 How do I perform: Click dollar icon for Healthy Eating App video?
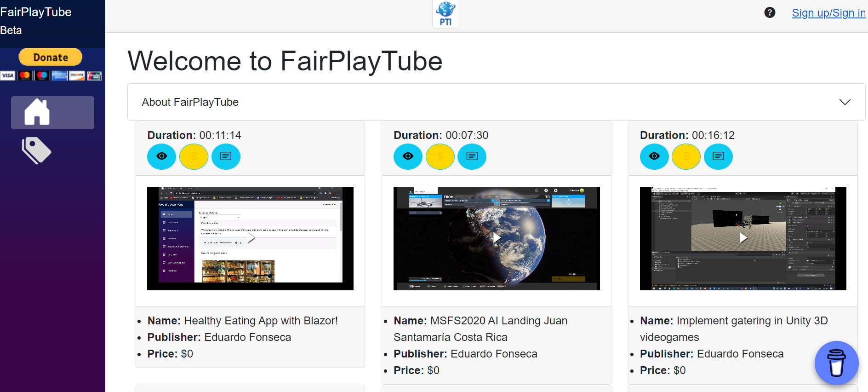(194, 156)
